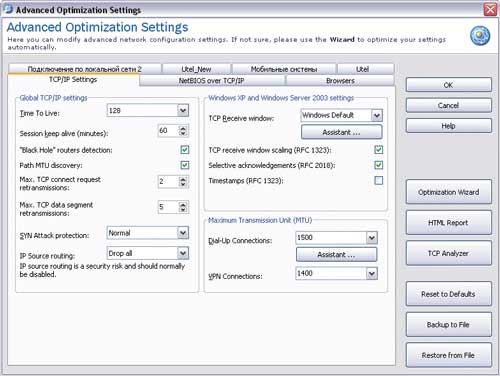Increase Session keep alive minutes stepper

pos(183,128)
